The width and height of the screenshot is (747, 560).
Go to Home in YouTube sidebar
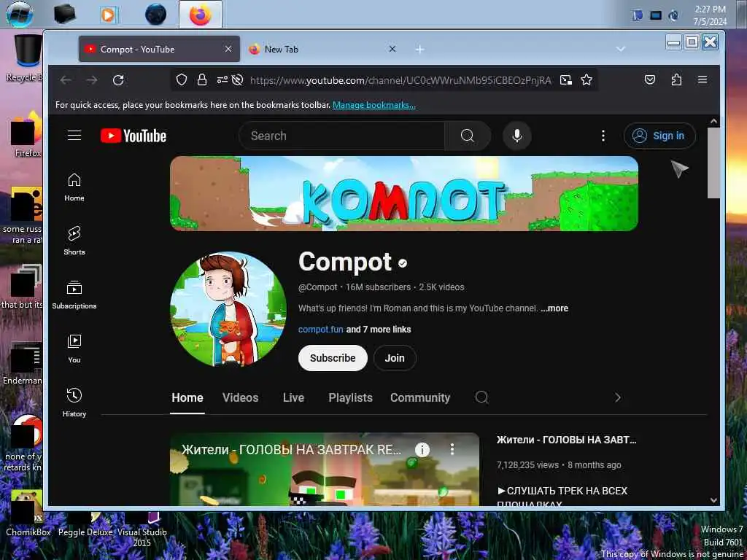pos(74,187)
